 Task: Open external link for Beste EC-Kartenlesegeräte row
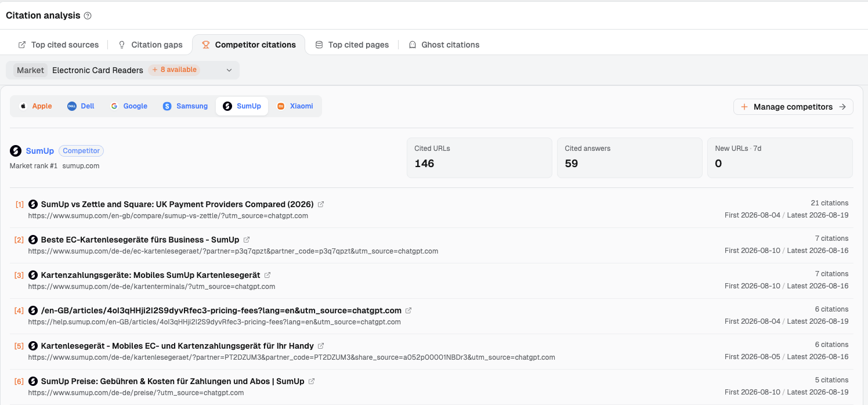[247, 240]
